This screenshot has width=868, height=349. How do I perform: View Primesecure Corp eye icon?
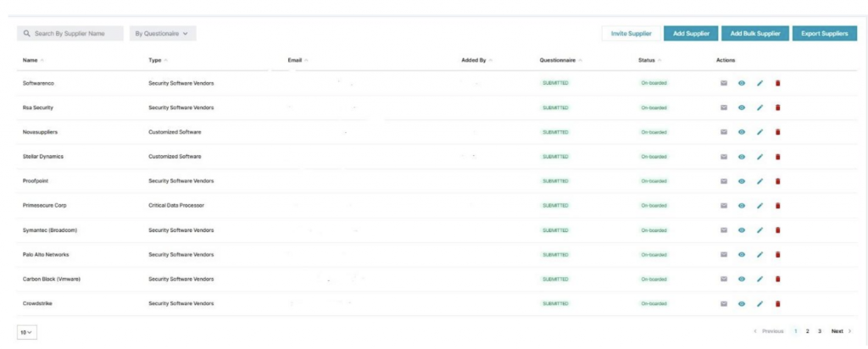click(742, 205)
